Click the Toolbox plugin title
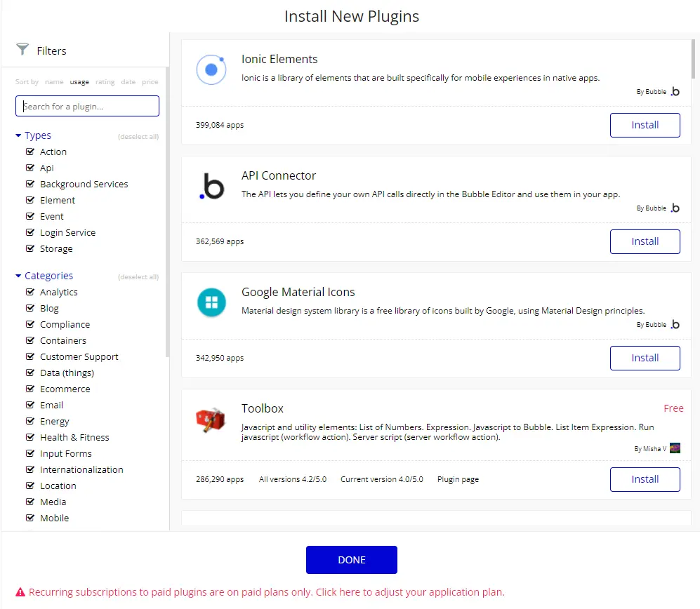This screenshot has width=700, height=609. [x=263, y=408]
